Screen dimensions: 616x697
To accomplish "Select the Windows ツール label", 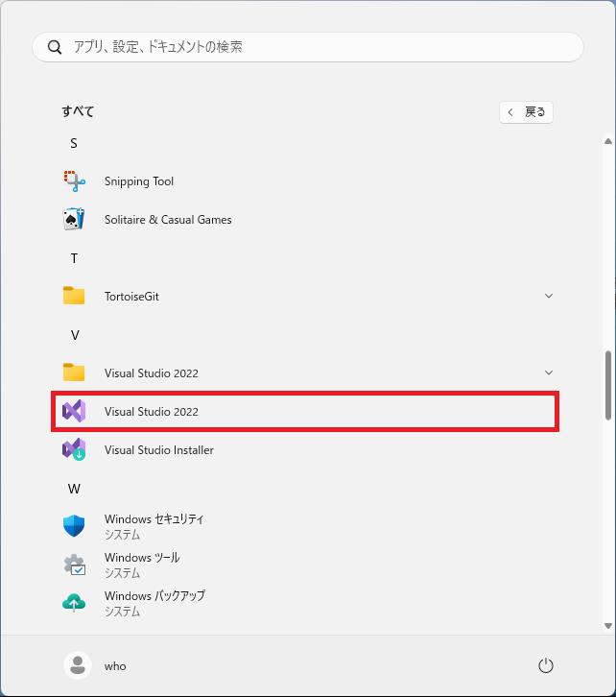I will click(142, 558).
